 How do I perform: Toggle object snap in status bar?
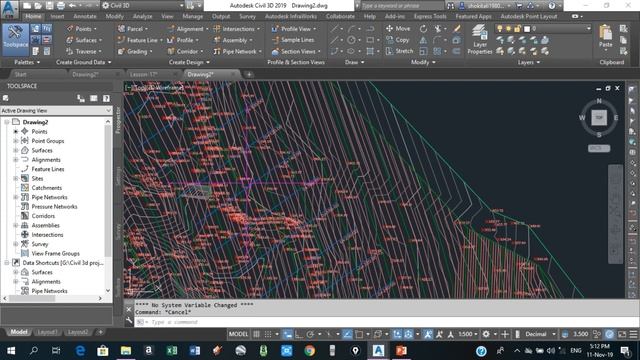tap(359, 334)
